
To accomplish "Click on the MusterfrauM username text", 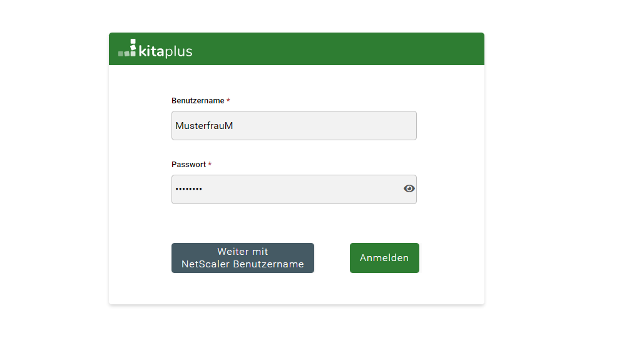I will coord(204,126).
